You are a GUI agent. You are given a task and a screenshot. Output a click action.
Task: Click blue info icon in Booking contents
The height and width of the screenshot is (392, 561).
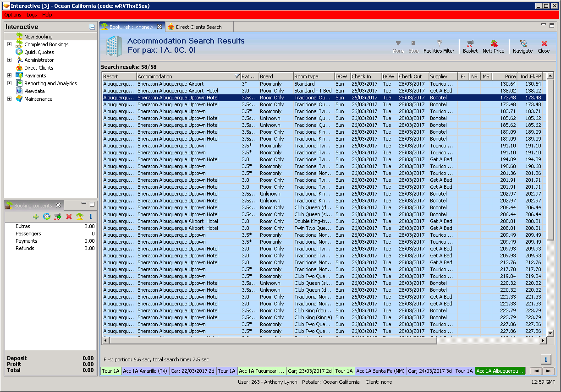tap(91, 217)
